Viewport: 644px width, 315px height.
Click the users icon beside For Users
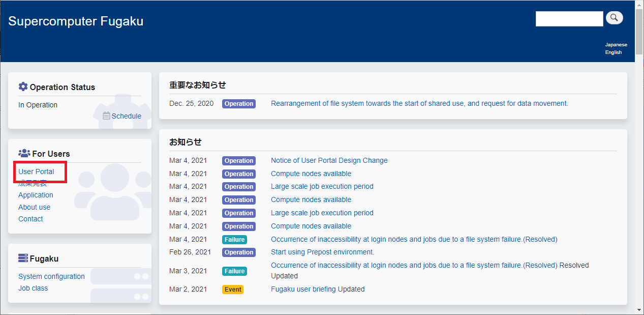24,154
